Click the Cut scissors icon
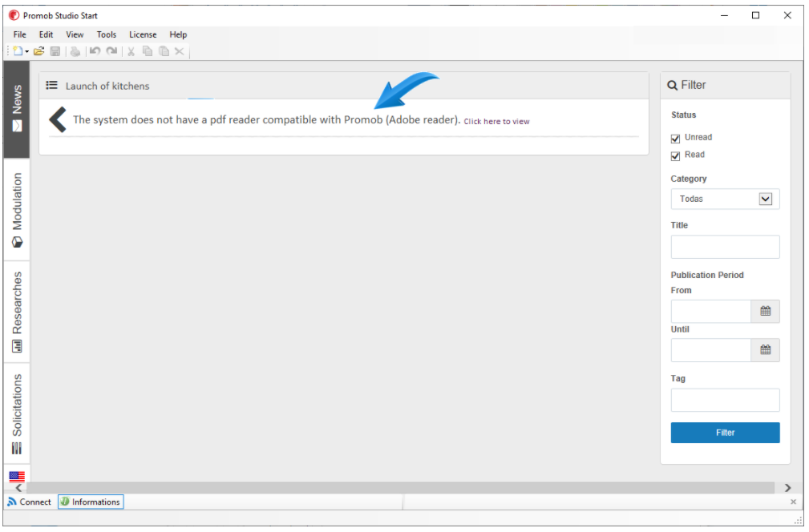The height and width of the screenshot is (532, 809). tap(131, 51)
